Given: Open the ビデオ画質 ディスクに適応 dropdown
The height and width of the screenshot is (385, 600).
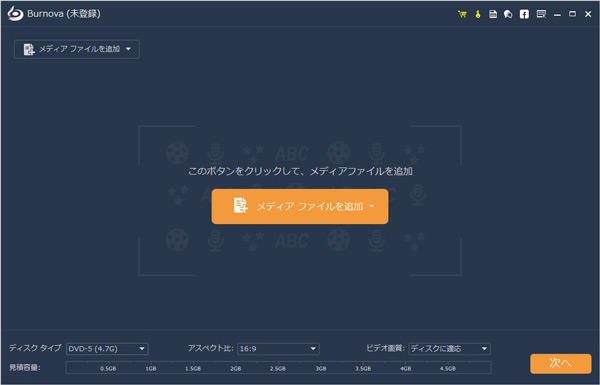Looking at the screenshot, I should click(450, 349).
